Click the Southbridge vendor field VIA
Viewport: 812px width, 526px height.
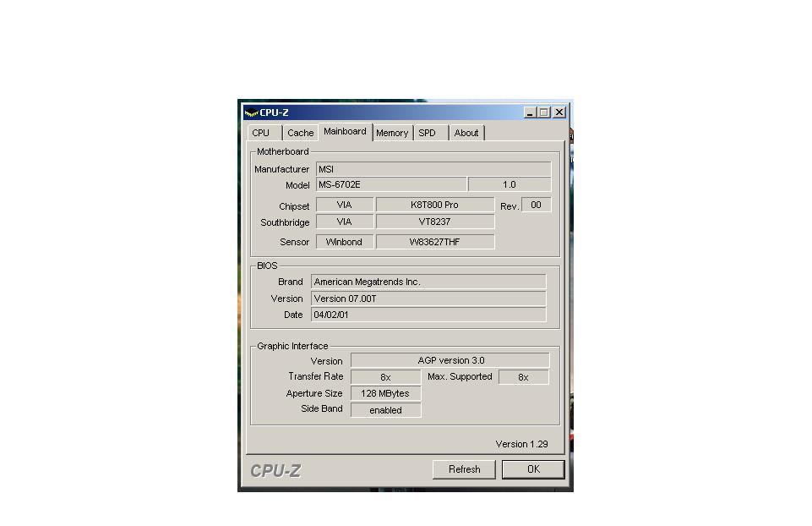pos(345,222)
